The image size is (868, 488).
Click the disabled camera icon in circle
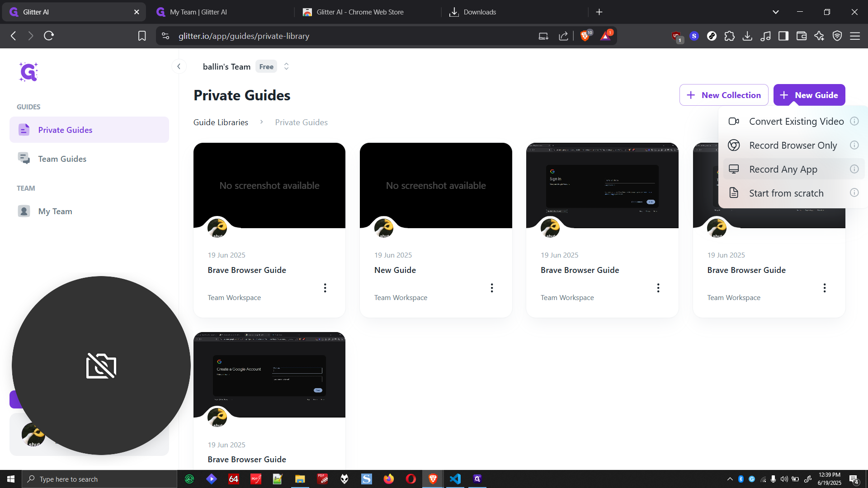coord(101,366)
